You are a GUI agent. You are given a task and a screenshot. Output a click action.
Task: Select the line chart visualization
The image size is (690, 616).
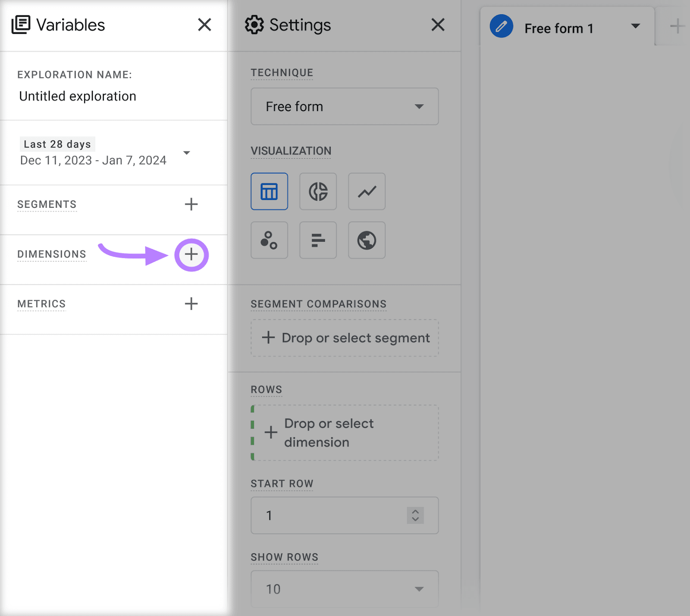coord(367,191)
